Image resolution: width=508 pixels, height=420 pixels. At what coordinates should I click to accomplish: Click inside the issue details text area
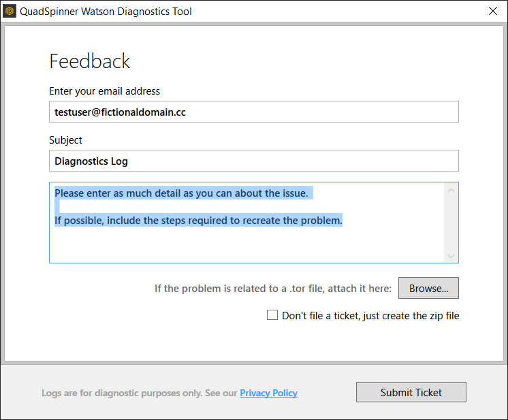[x=245, y=242]
